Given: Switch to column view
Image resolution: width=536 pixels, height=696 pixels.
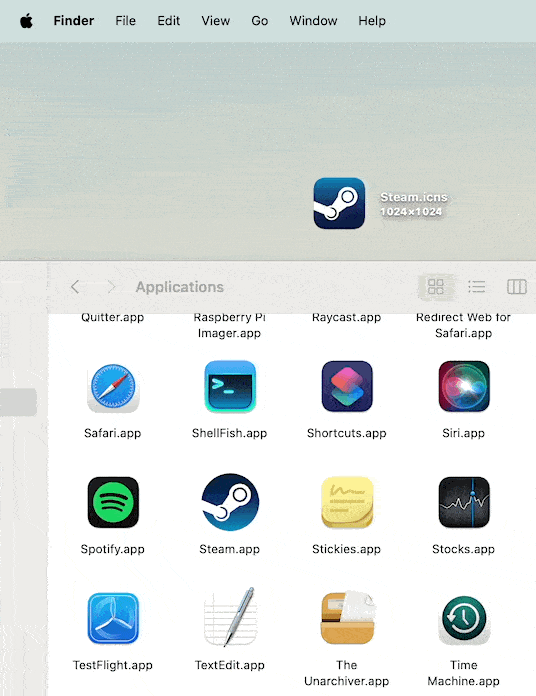Looking at the screenshot, I should [x=516, y=287].
